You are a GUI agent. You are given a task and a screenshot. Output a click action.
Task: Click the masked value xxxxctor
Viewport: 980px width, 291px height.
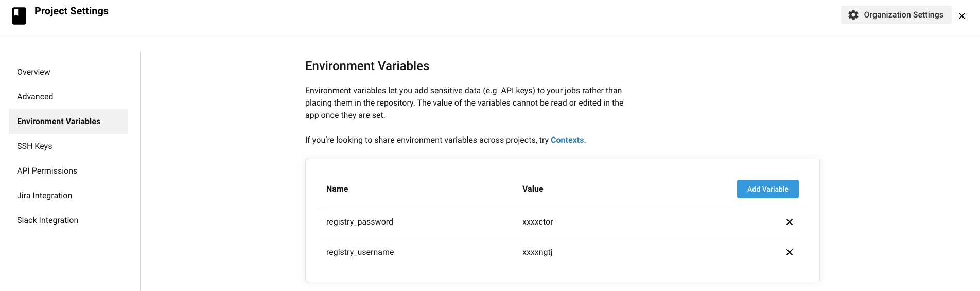click(x=537, y=222)
